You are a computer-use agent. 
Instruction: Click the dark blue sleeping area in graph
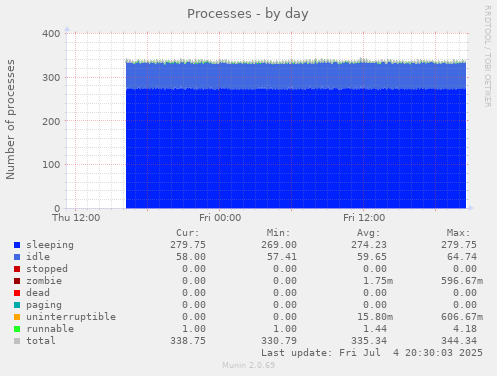pos(296,148)
